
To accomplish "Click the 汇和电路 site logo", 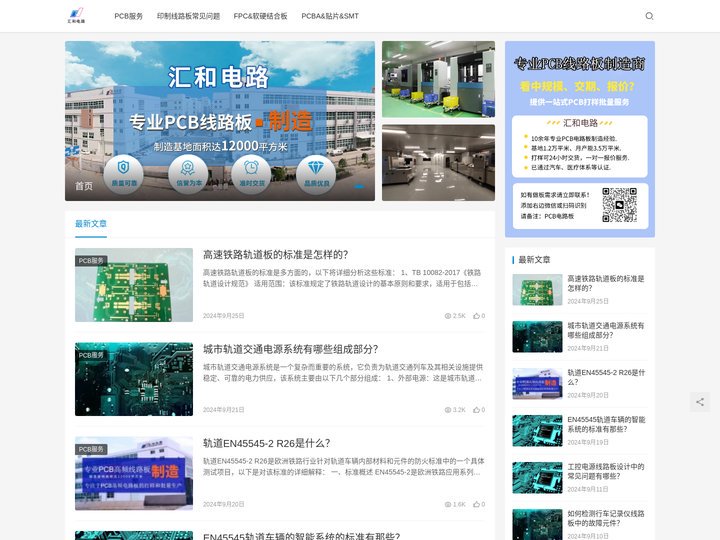I will coord(76,16).
